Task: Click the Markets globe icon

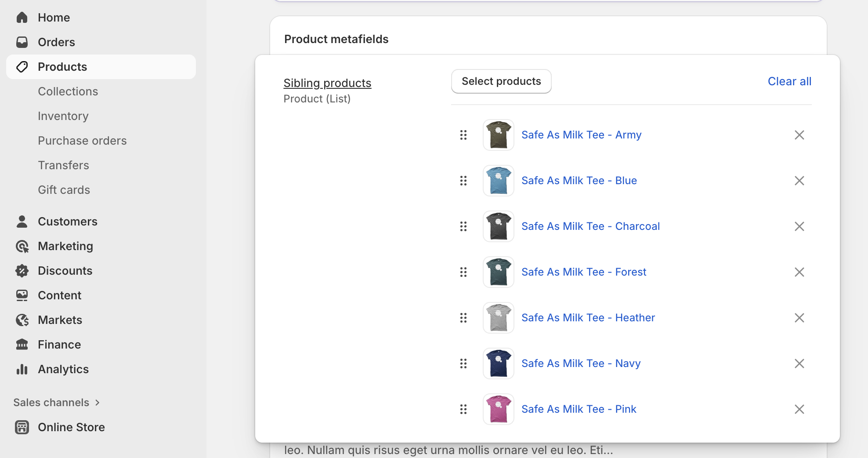Action: pos(22,320)
